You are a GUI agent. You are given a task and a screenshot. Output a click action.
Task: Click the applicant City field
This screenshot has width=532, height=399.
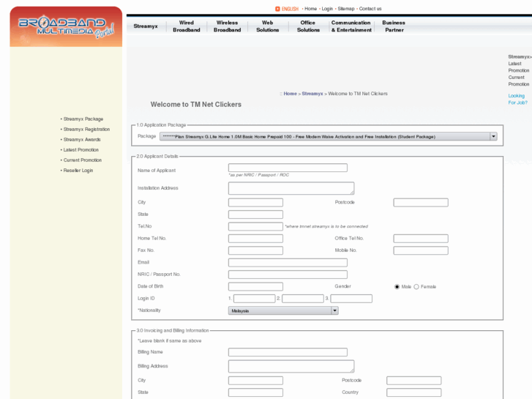(x=256, y=203)
